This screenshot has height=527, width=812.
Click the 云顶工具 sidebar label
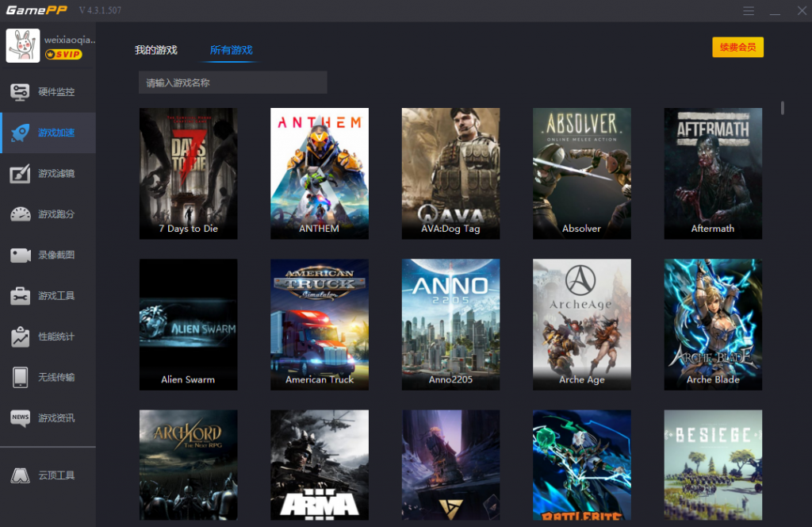[x=56, y=475]
